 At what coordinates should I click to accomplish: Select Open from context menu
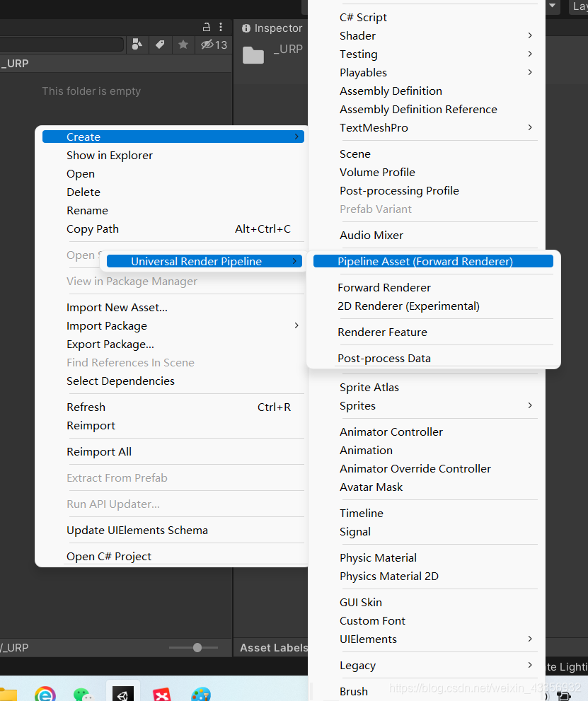click(x=173, y=173)
